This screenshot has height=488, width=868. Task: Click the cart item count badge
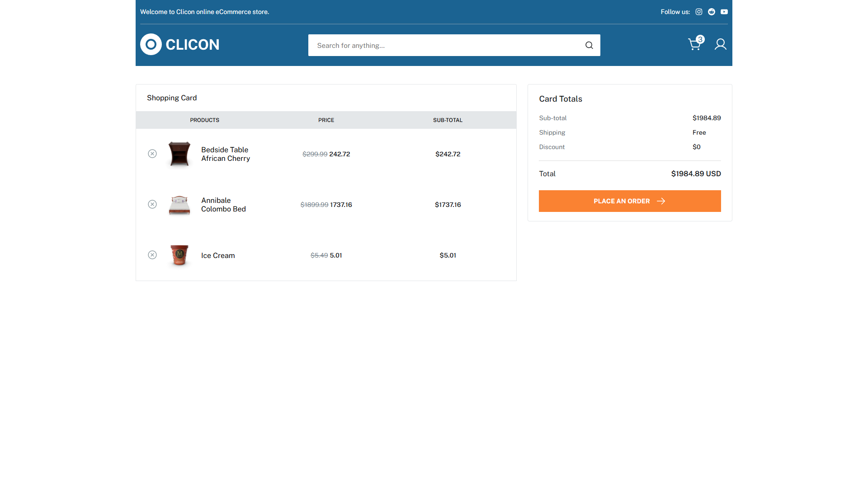700,39
